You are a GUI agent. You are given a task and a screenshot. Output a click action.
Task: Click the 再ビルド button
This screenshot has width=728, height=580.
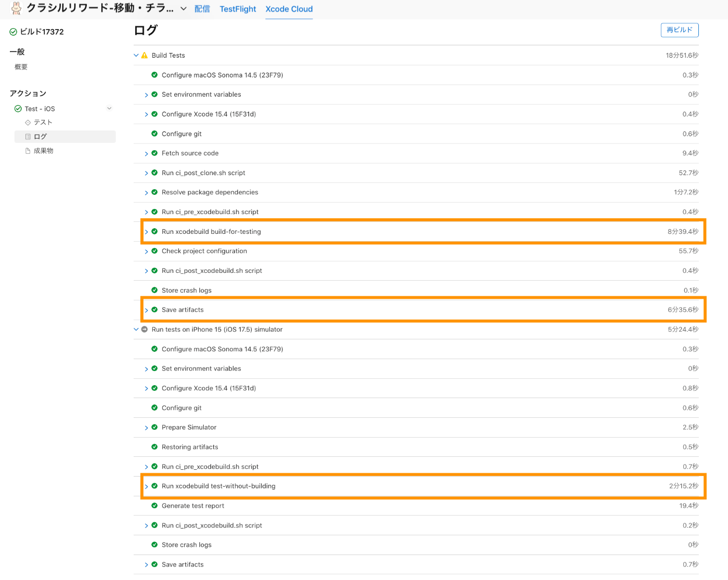(x=680, y=30)
